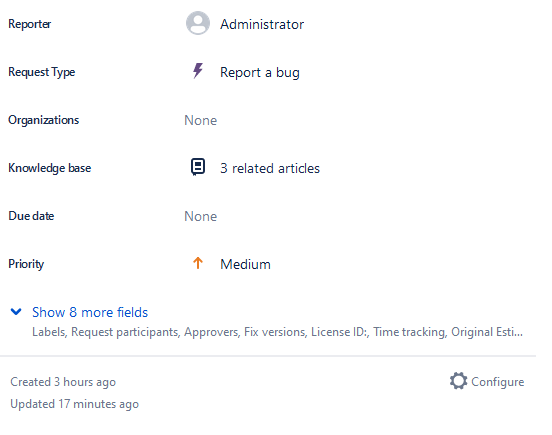Screen dimensions: 552x435
Task: Click the Configure gear icon
Action: tap(458, 381)
